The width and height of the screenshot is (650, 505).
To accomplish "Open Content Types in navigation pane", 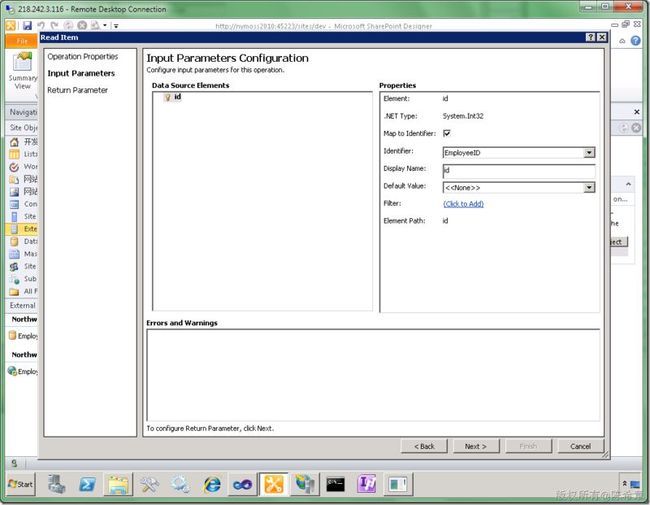I will (24, 204).
